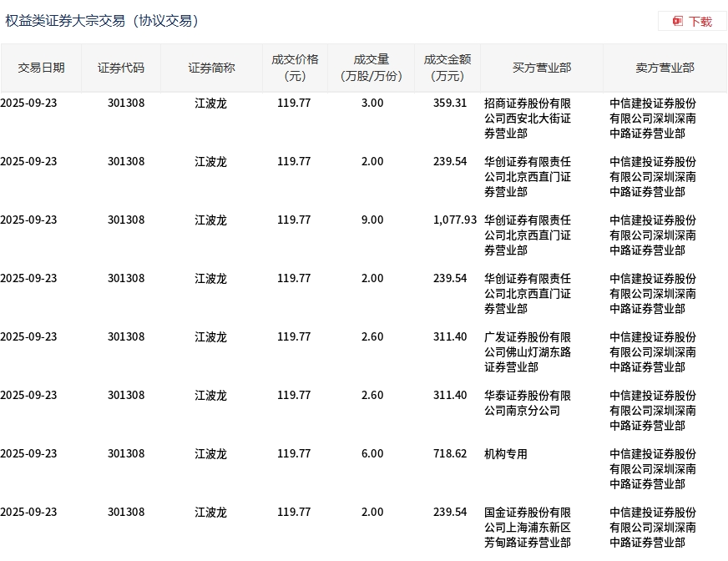Image resolution: width=728 pixels, height=561 pixels.
Task: Click 华创证券 buyer in the 1,077.93 row
Action: (x=528, y=235)
